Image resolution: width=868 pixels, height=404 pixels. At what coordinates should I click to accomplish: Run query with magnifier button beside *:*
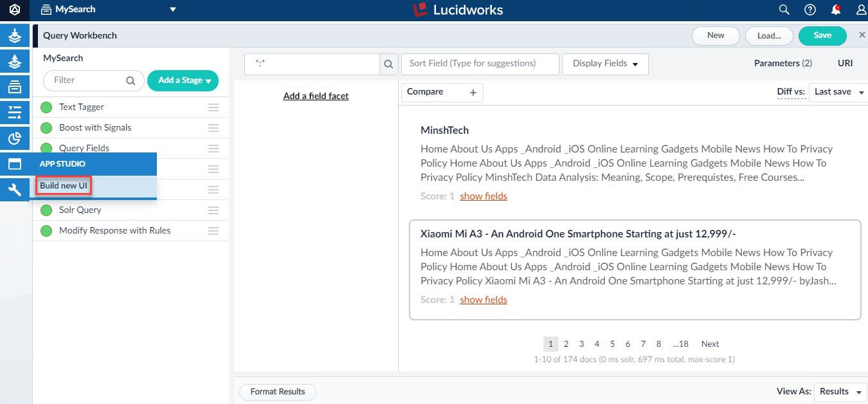388,64
